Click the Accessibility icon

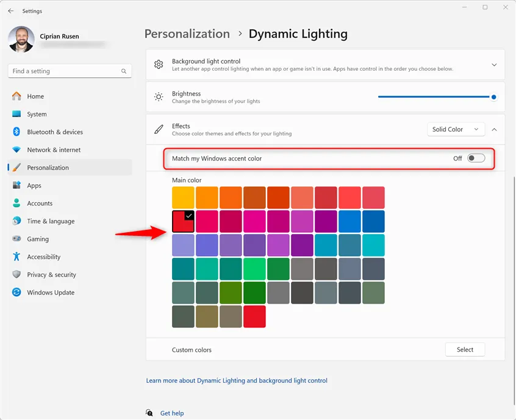pos(17,257)
